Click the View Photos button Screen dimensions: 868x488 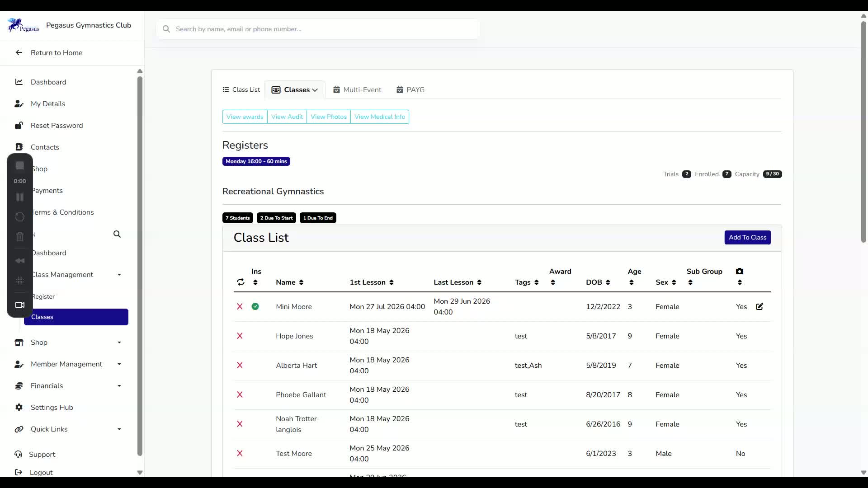click(329, 117)
